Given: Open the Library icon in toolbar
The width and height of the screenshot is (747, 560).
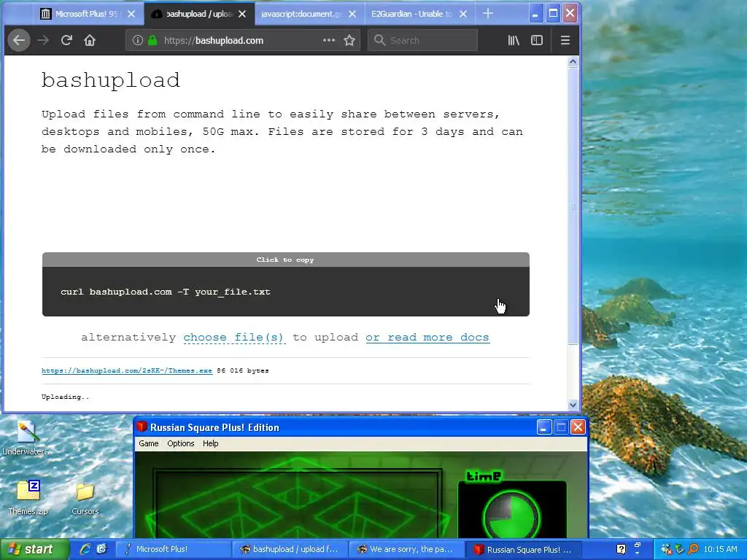Looking at the screenshot, I should [514, 41].
